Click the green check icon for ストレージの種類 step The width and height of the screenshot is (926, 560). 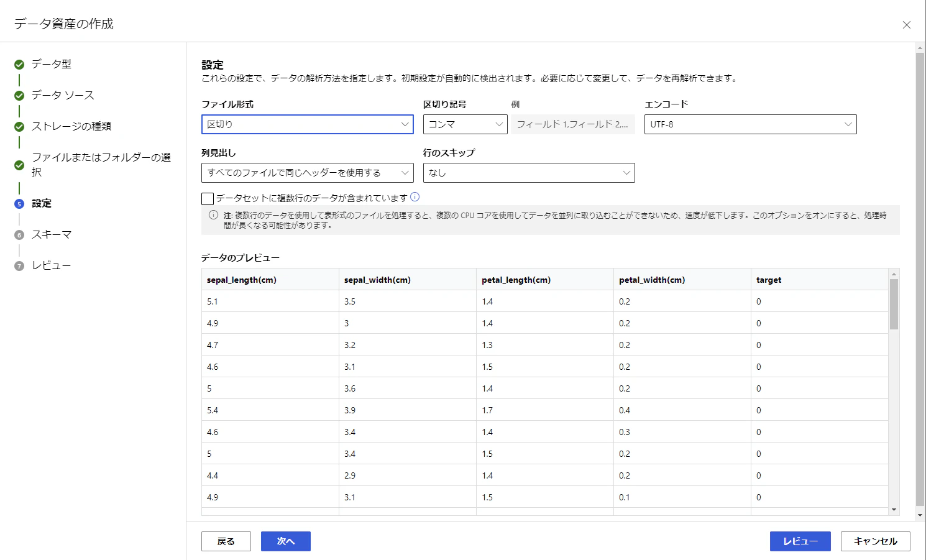(x=19, y=127)
